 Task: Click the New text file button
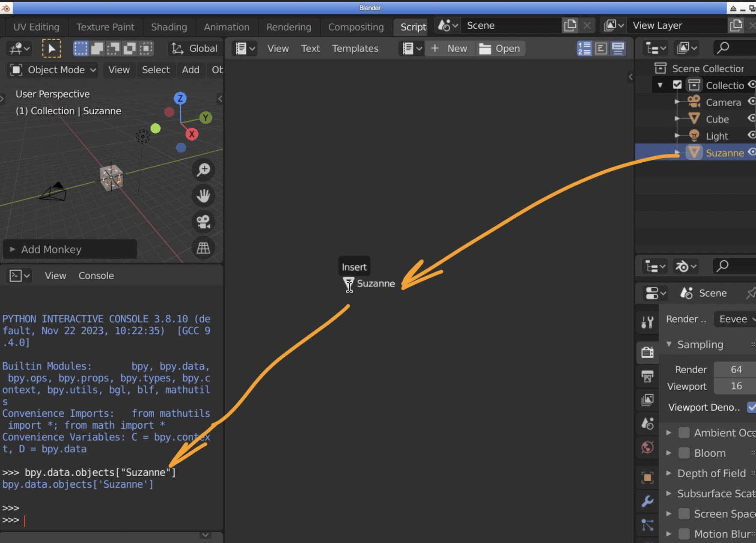pos(449,48)
